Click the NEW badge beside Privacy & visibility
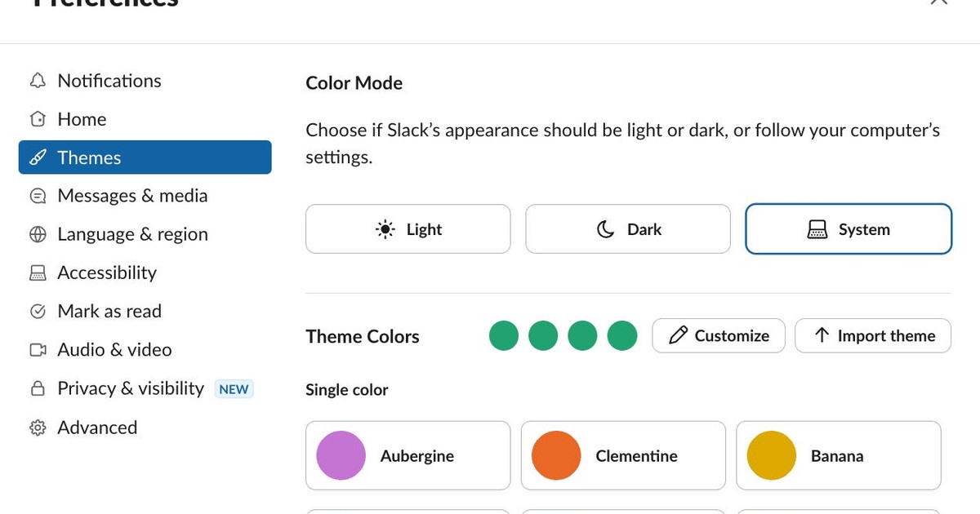The width and height of the screenshot is (980, 514). click(234, 389)
